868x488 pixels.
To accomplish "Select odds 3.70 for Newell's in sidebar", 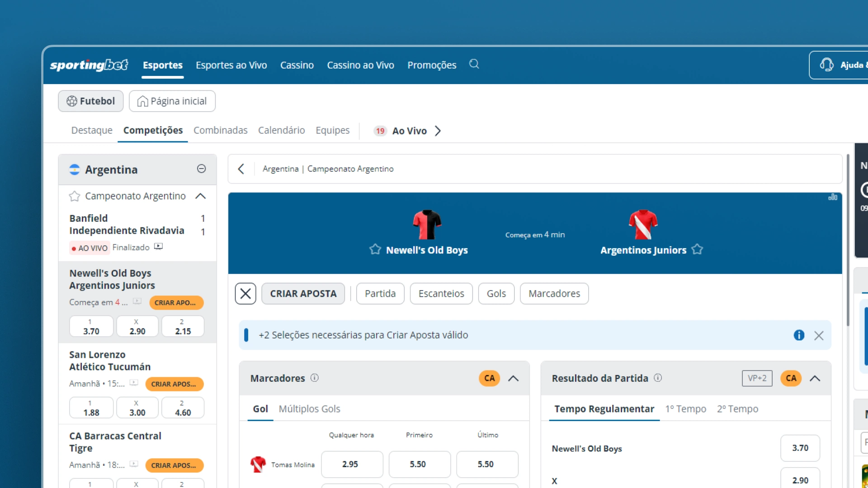I will [x=91, y=326].
